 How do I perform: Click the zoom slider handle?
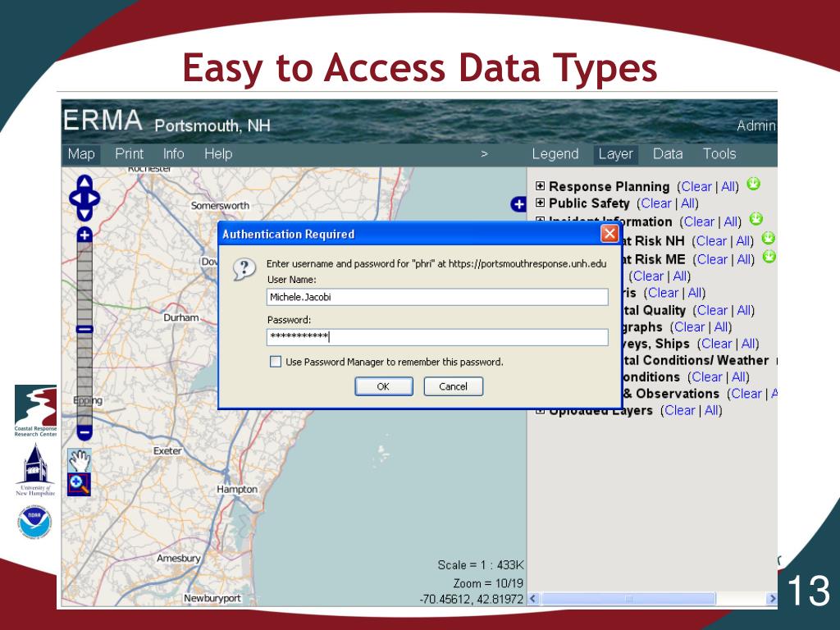tap(84, 330)
